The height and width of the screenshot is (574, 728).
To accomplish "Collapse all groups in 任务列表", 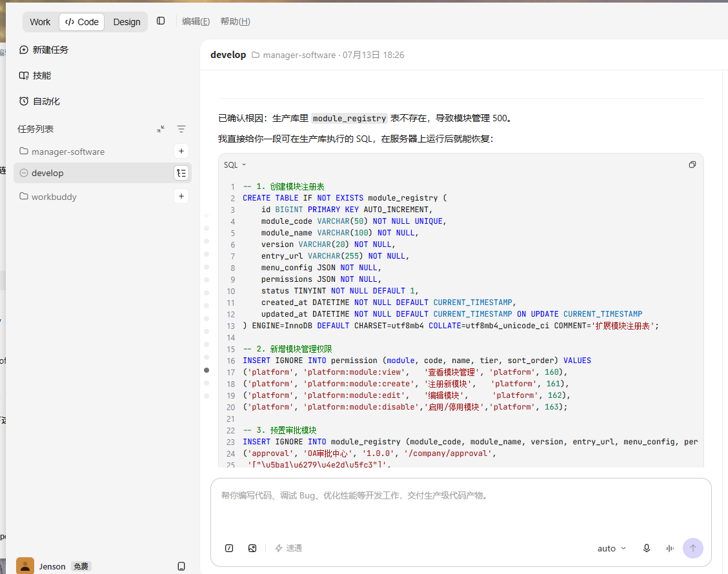I will [x=161, y=129].
